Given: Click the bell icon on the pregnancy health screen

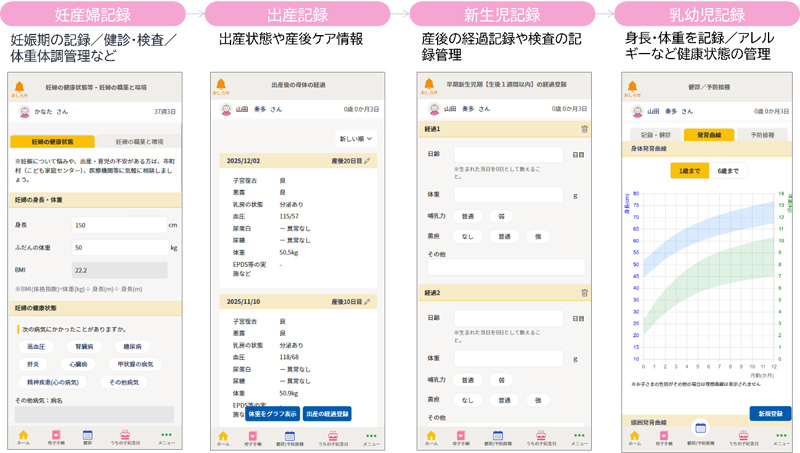Looking at the screenshot, I should click(20, 88).
